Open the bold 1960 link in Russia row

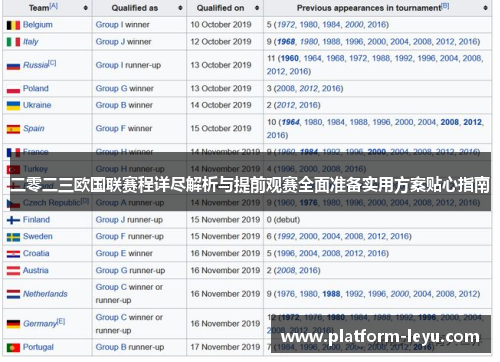290,59
